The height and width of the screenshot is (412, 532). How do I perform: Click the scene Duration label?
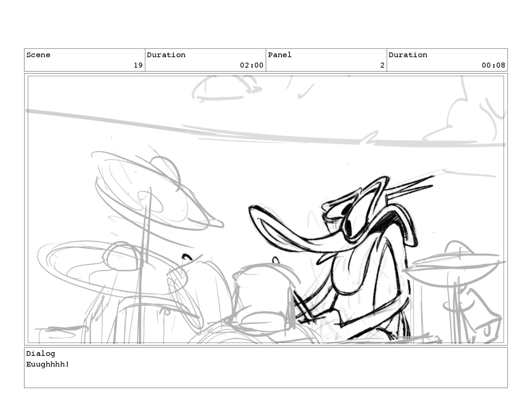(x=166, y=55)
